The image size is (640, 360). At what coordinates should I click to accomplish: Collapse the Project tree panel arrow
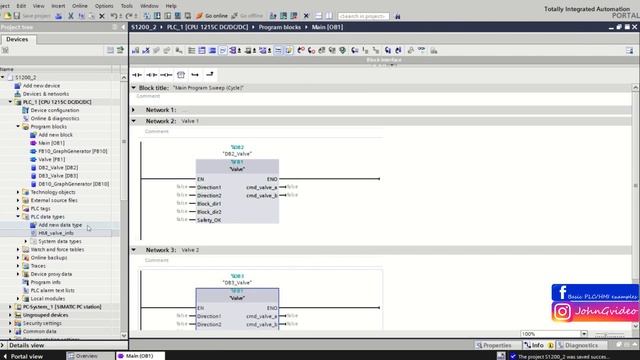coord(123,27)
